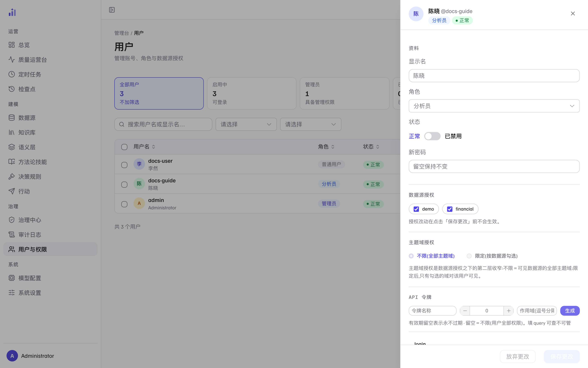This screenshot has width=588, height=368.
Task: Toggle the 状态 switch to 已禁用
Action: click(x=432, y=136)
